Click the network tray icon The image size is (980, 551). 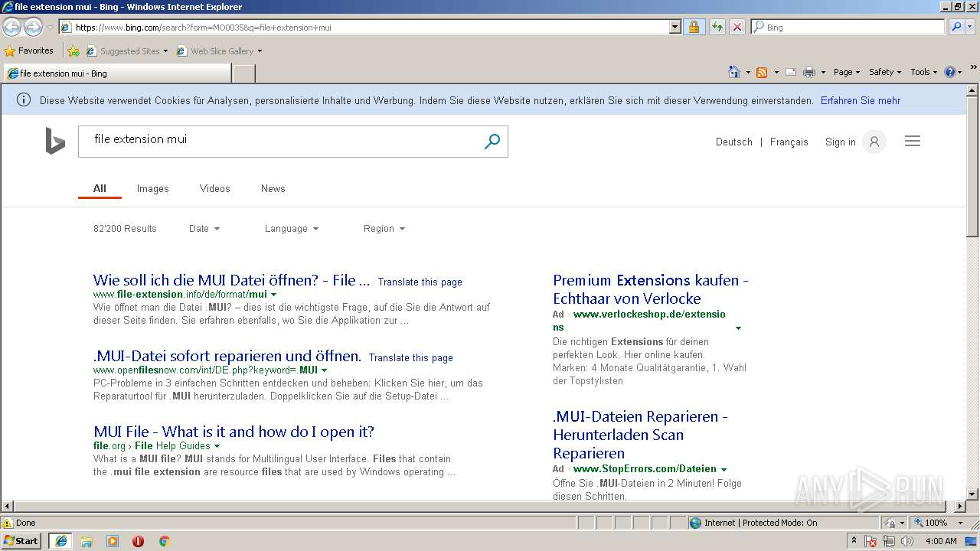[x=889, y=541]
